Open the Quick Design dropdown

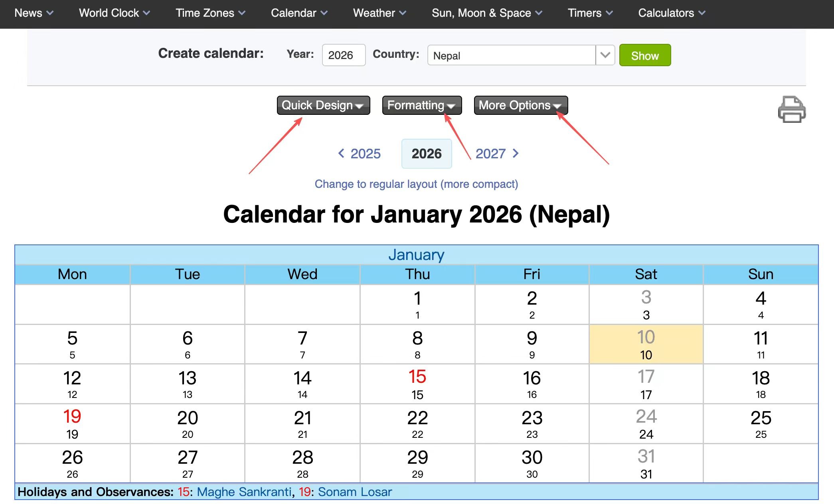(323, 105)
